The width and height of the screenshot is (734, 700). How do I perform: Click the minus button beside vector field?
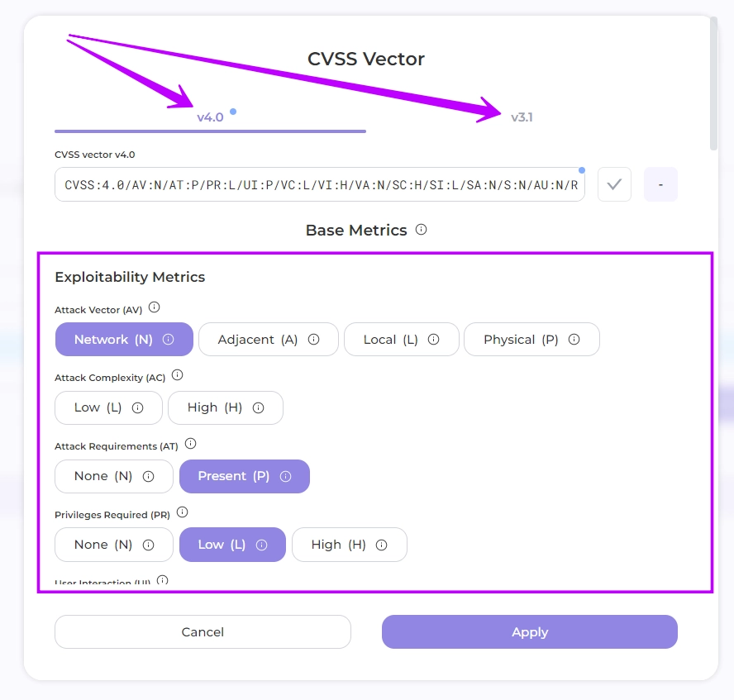[660, 184]
